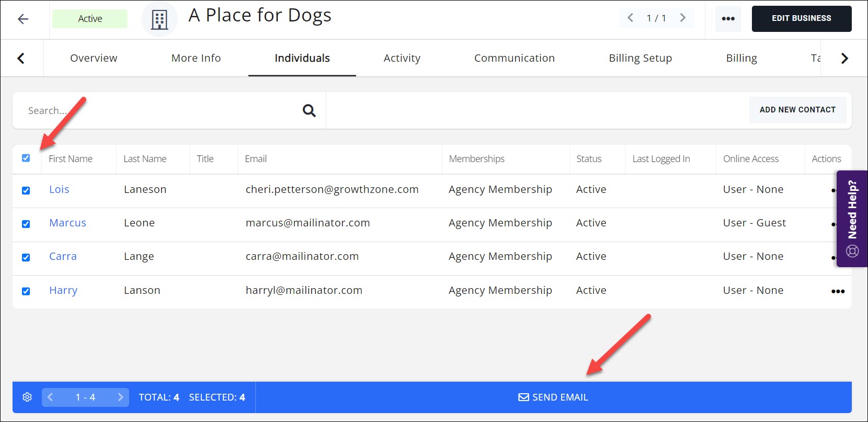Go to next business record arrow

682,18
